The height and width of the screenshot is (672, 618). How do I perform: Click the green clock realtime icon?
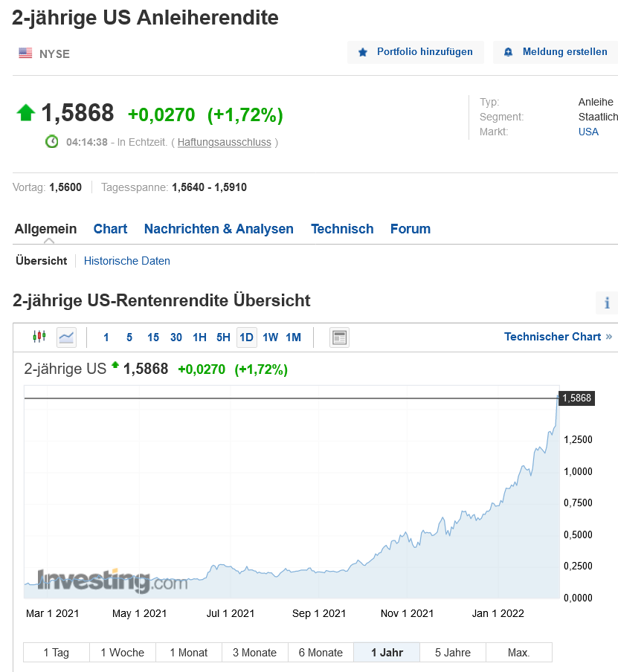(x=52, y=141)
